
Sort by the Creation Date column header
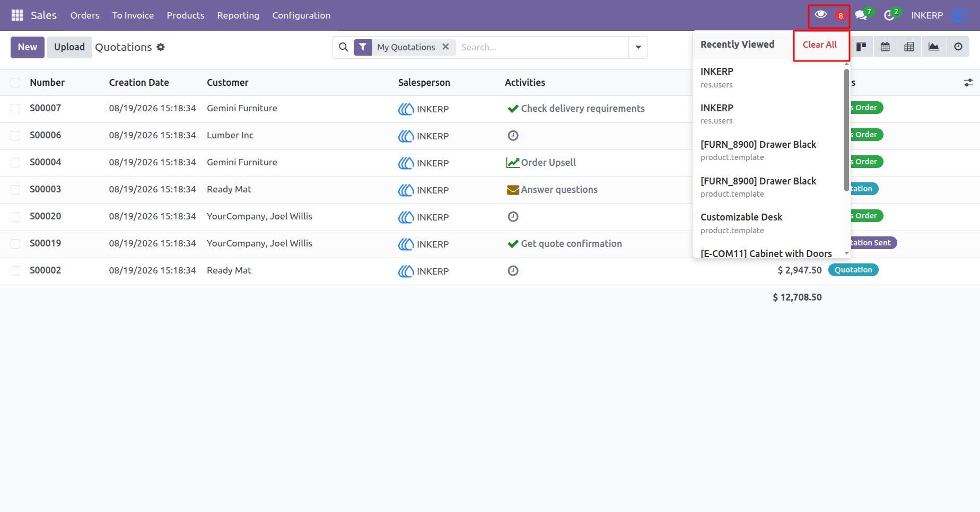[139, 83]
